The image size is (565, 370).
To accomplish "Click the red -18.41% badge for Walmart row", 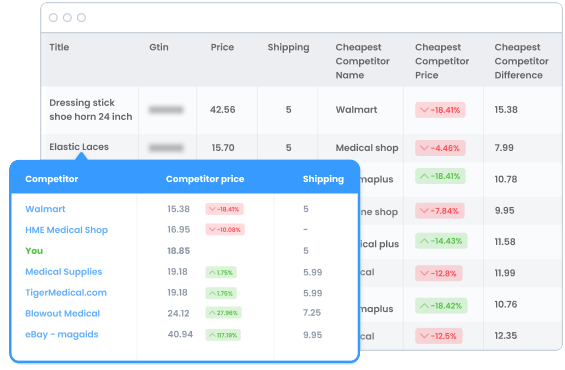I will pos(440,110).
